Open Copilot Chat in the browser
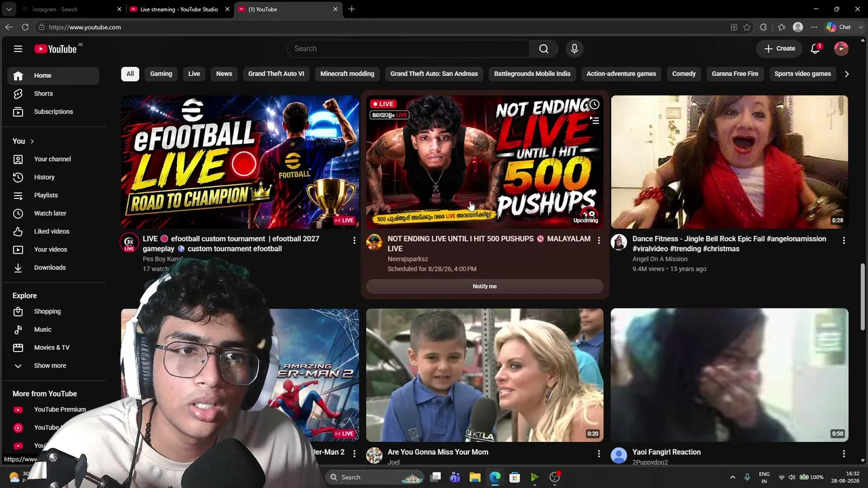This screenshot has height=488, width=868. (839, 27)
